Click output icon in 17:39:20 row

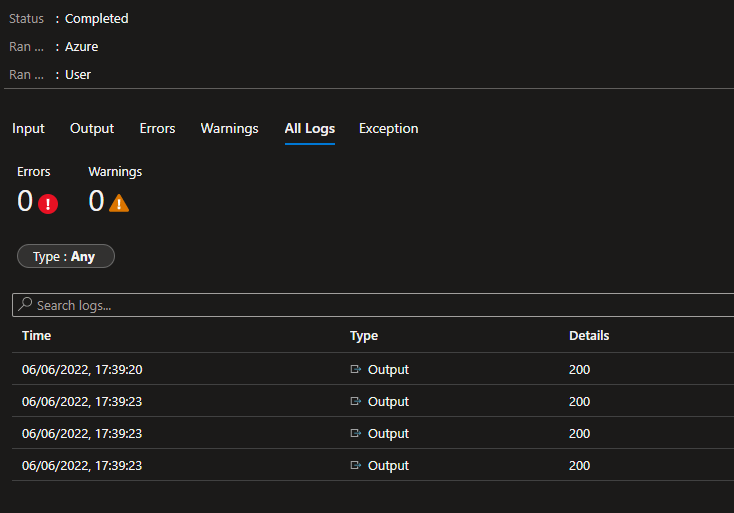(x=356, y=370)
